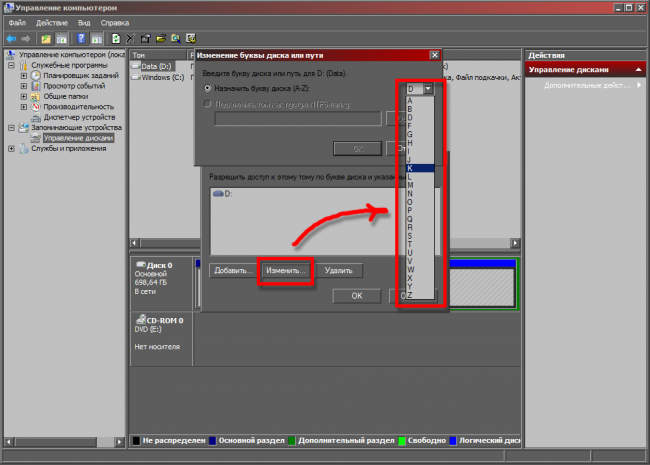Open the Справка menu
The image size is (650, 465).
115,22
